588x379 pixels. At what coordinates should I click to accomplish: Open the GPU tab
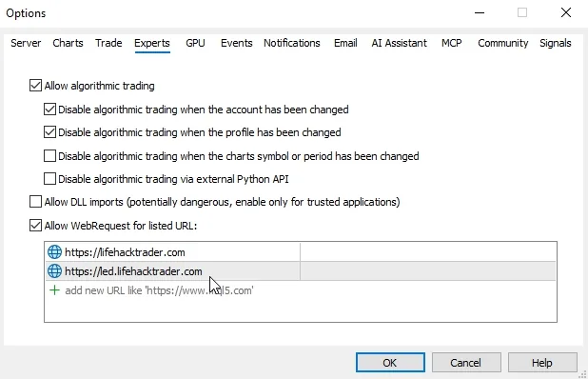coord(195,43)
